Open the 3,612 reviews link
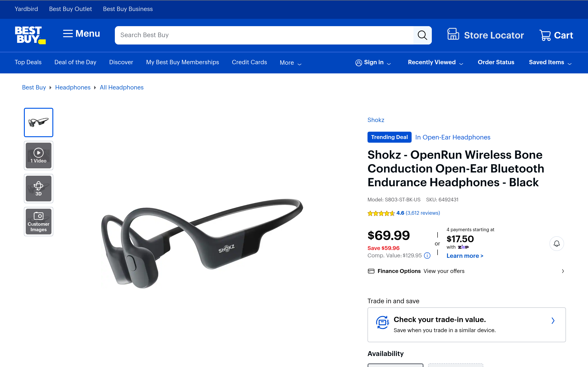This screenshot has height=367, width=588. [x=423, y=213]
